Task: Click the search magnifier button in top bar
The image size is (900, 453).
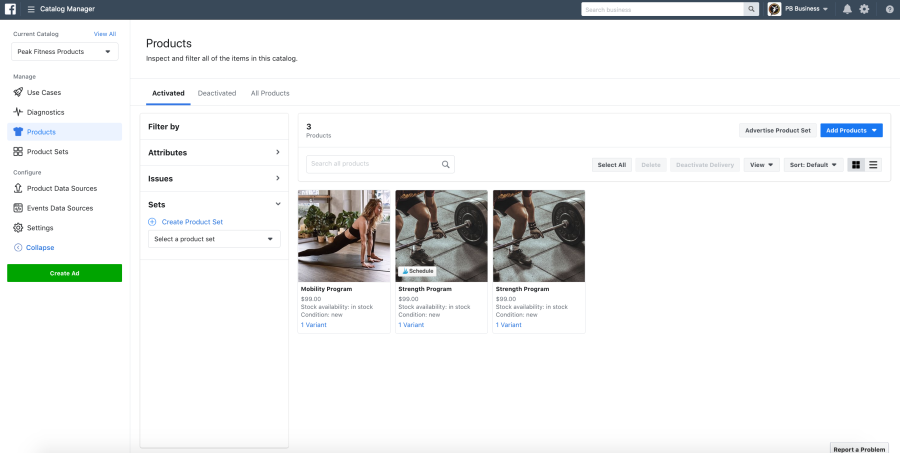Action: pyautogui.click(x=751, y=9)
